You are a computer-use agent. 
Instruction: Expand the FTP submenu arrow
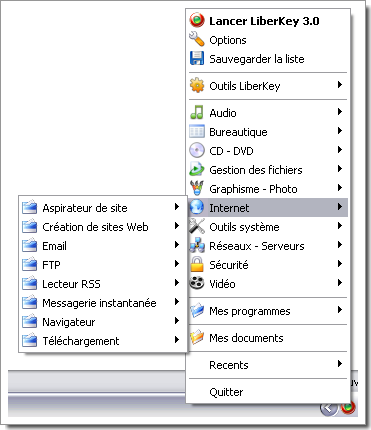[x=177, y=264]
